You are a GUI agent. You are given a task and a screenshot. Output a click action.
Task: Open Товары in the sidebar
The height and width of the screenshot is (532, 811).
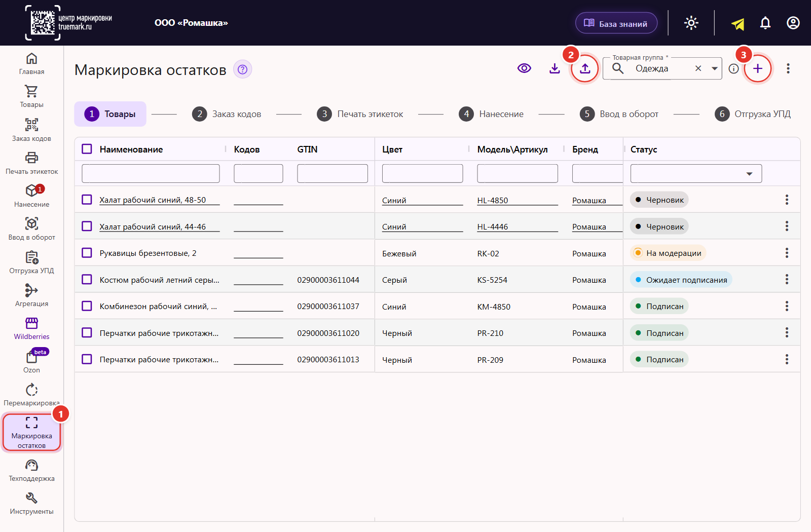click(x=31, y=97)
